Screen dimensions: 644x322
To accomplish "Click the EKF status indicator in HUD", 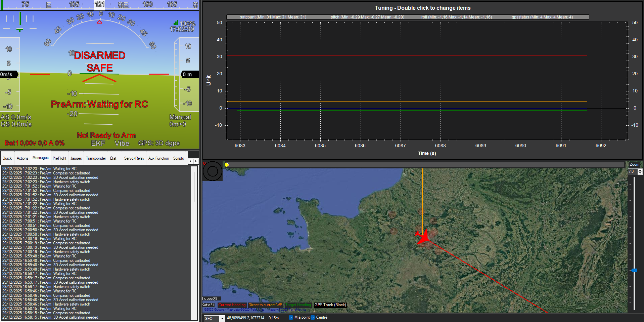I will [x=98, y=144].
